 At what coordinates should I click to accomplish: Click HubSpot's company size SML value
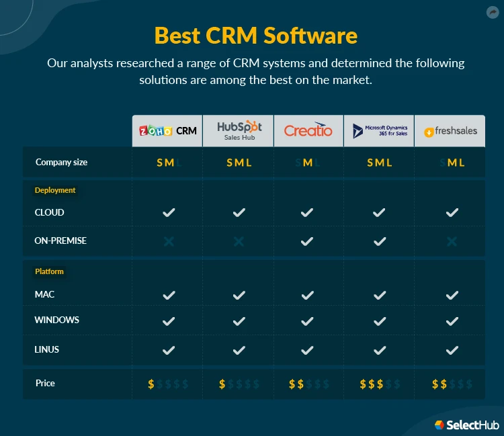click(x=239, y=163)
